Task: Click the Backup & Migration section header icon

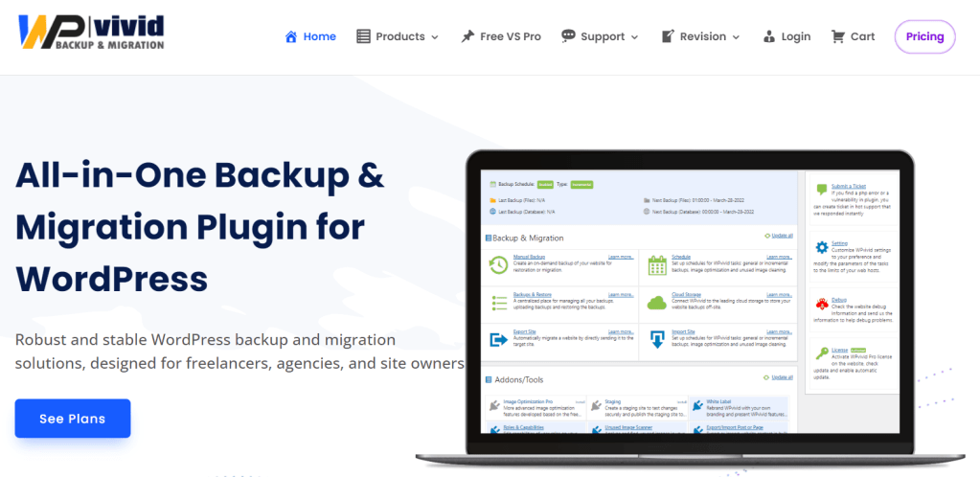Action: 489,238
